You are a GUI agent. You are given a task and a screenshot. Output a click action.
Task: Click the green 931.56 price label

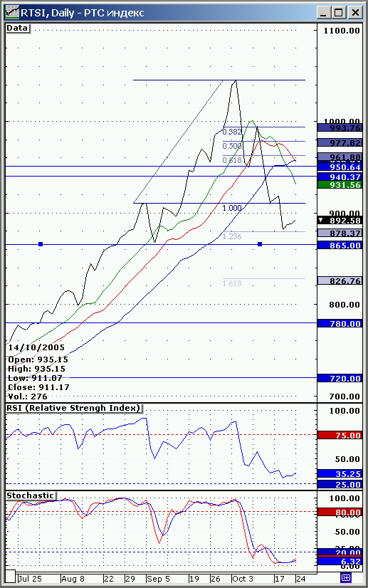point(340,184)
